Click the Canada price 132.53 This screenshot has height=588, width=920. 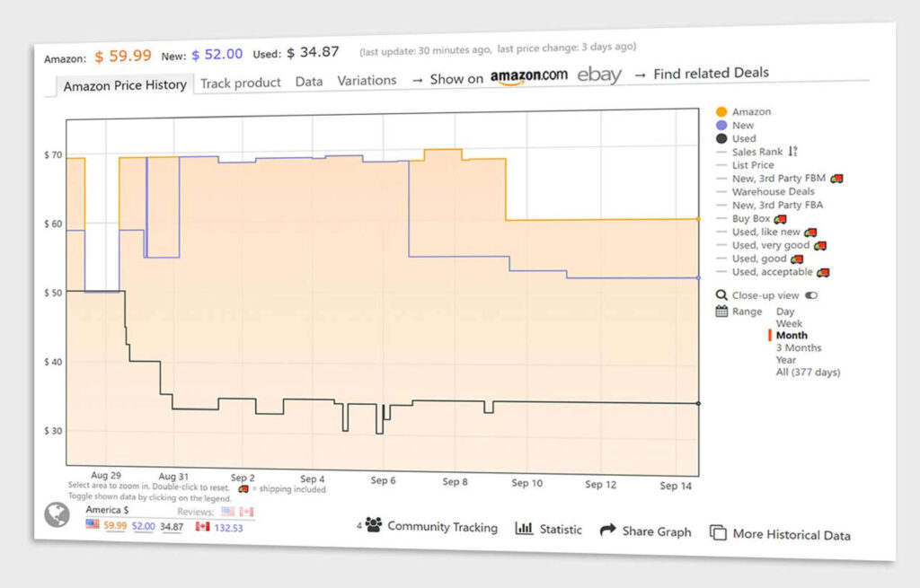227,527
